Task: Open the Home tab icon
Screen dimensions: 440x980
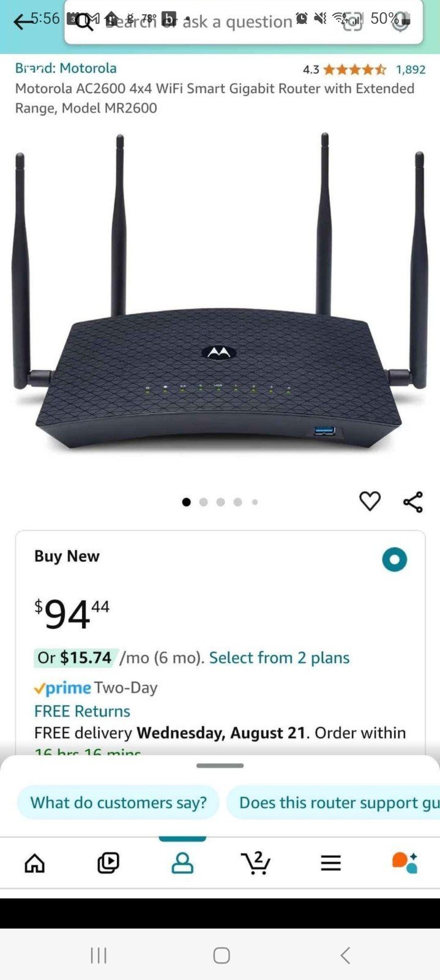Action: tap(34, 863)
